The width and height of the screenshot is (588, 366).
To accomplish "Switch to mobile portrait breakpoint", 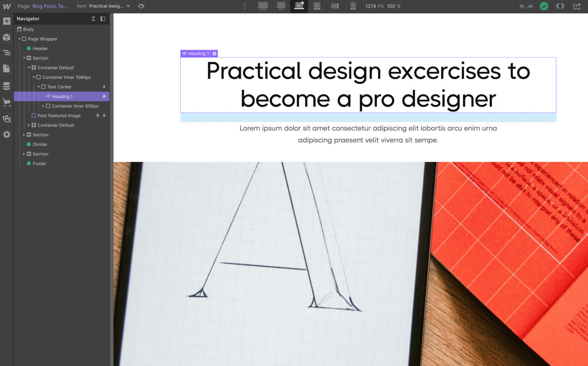I will pyautogui.click(x=353, y=6).
